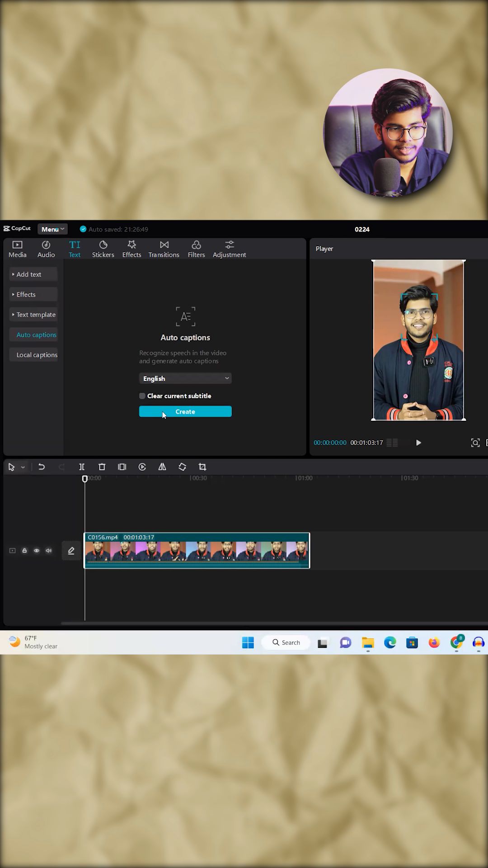Open Firefox from taskbar
Image resolution: width=488 pixels, height=868 pixels.
click(x=434, y=642)
